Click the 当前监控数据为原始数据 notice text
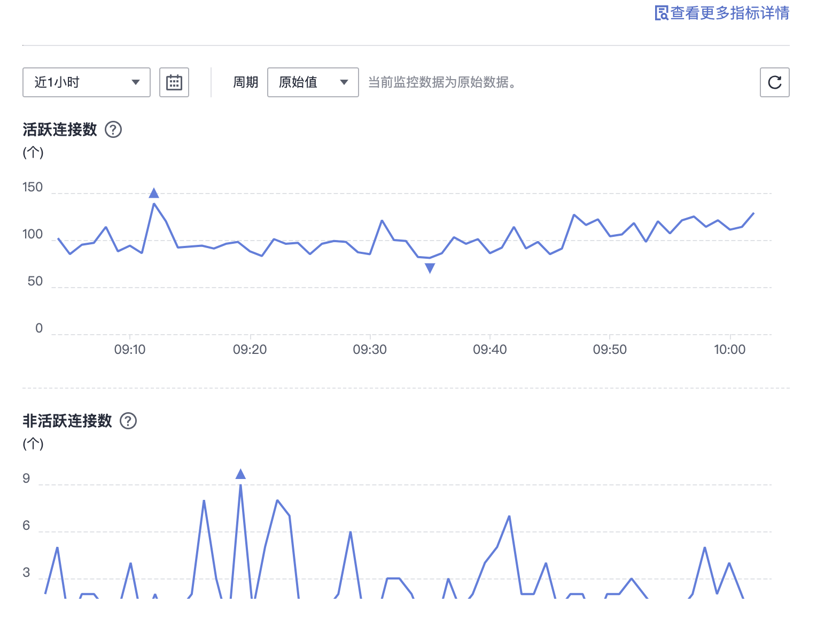 (x=442, y=82)
